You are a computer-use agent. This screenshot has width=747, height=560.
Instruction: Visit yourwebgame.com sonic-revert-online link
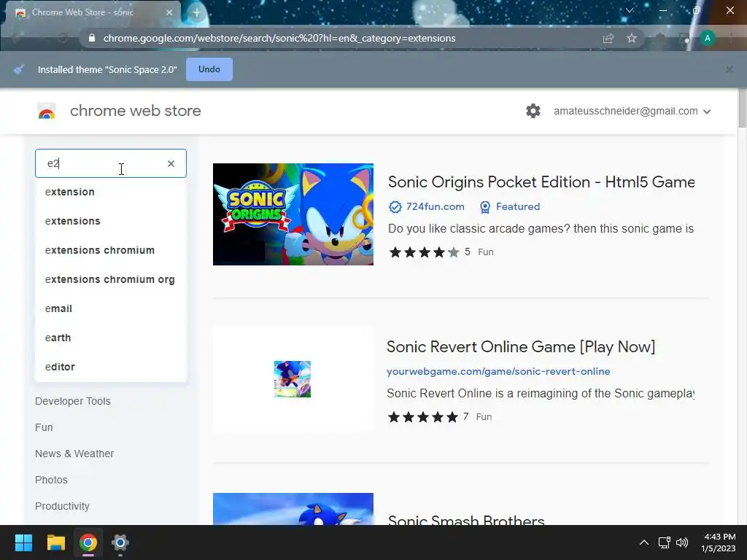[x=498, y=371]
